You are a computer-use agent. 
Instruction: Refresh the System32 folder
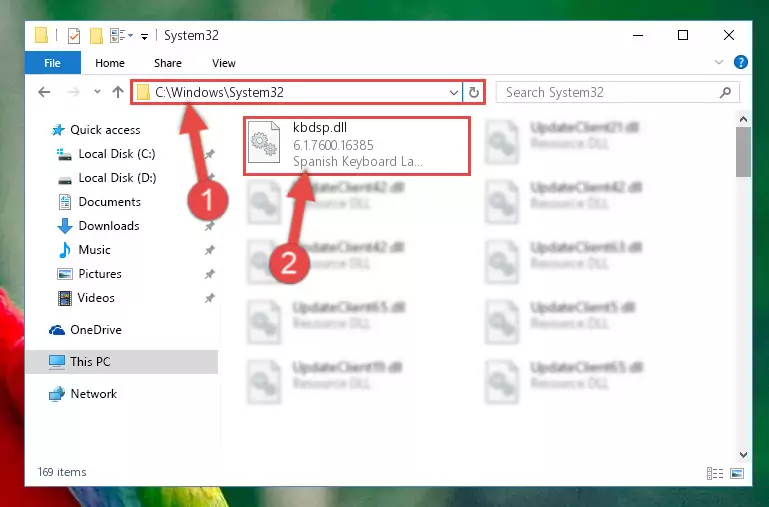[473, 92]
